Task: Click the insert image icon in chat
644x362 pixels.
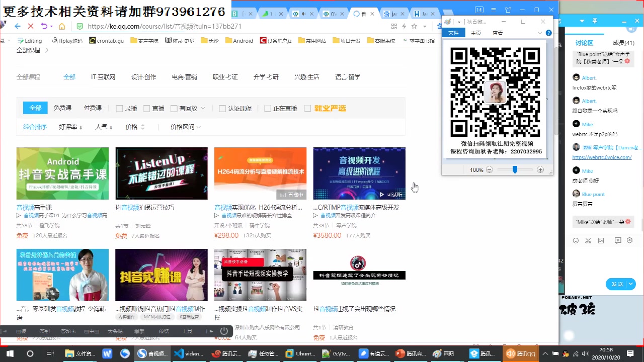Action: click(x=601, y=241)
